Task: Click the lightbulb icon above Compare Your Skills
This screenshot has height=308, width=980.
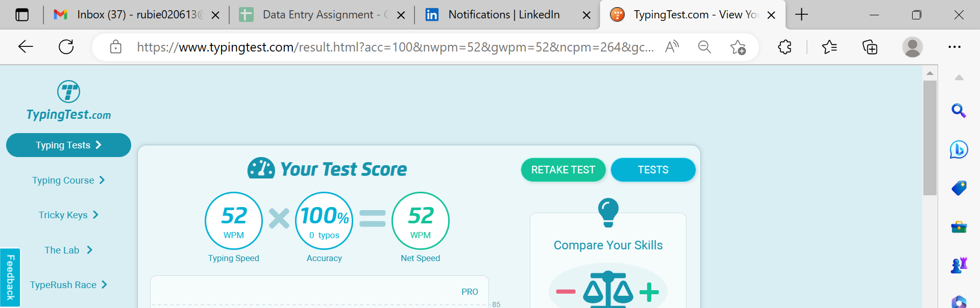Action: [x=608, y=212]
